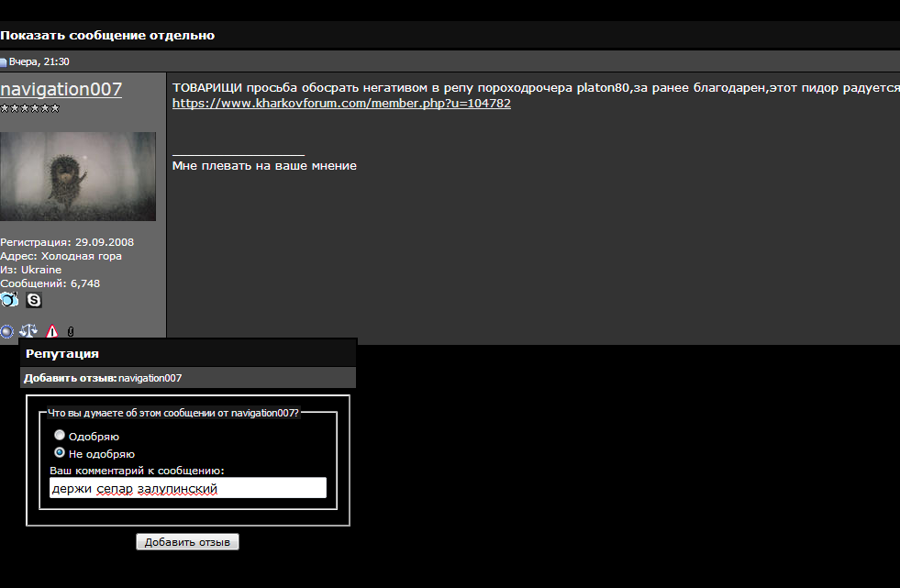Click the round offline status icon
This screenshot has height=588, width=900.
tap(7, 331)
